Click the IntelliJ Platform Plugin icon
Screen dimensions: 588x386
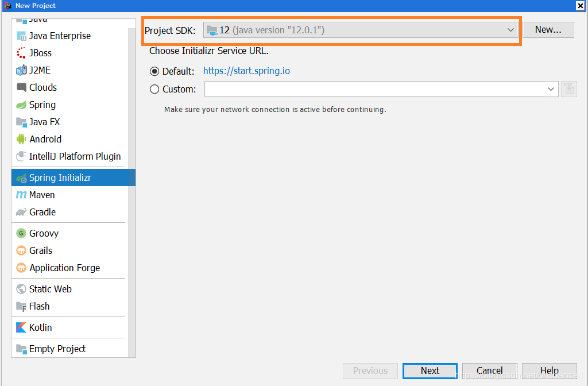tap(21, 156)
